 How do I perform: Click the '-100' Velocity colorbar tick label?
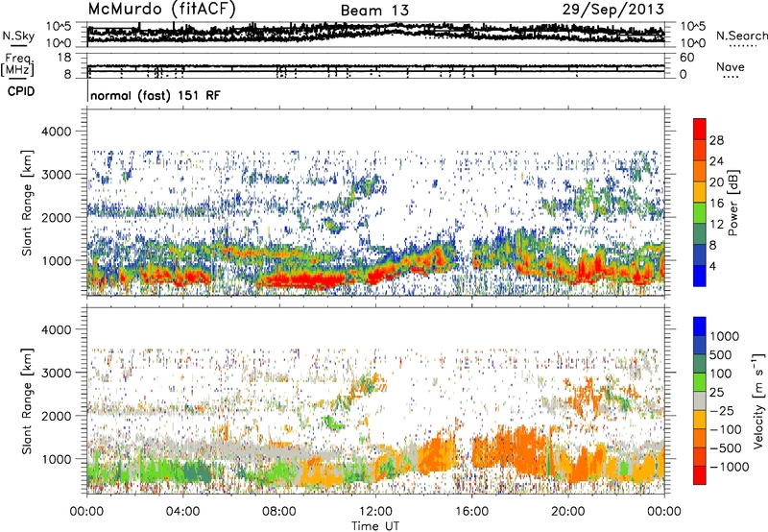pos(726,429)
